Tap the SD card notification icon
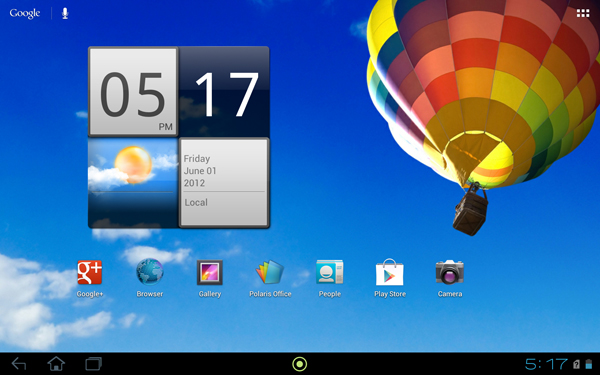This screenshot has height=375, width=600. (577, 364)
